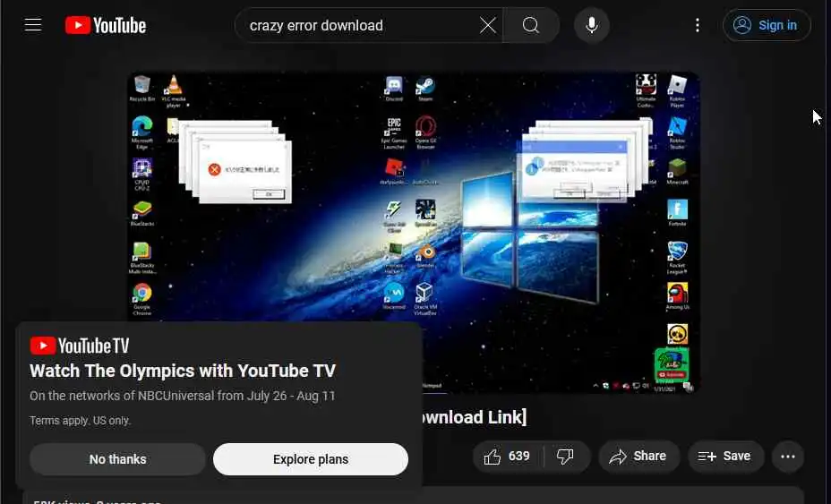Click the Rocket League icon in video
This screenshot has width=831, height=504.
[x=677, y=258]
